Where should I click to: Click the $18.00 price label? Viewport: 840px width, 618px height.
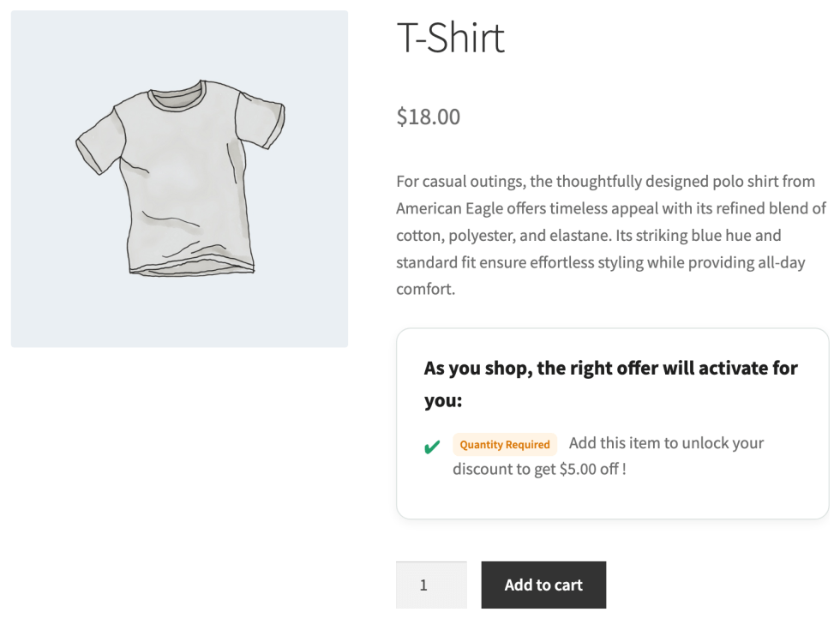pos(428,117)
